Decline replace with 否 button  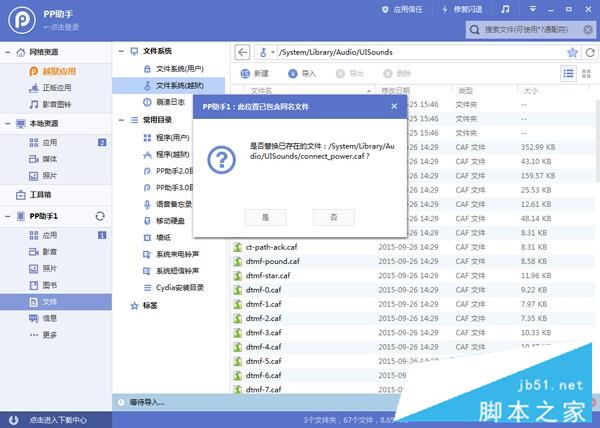(x=334, y=217)
